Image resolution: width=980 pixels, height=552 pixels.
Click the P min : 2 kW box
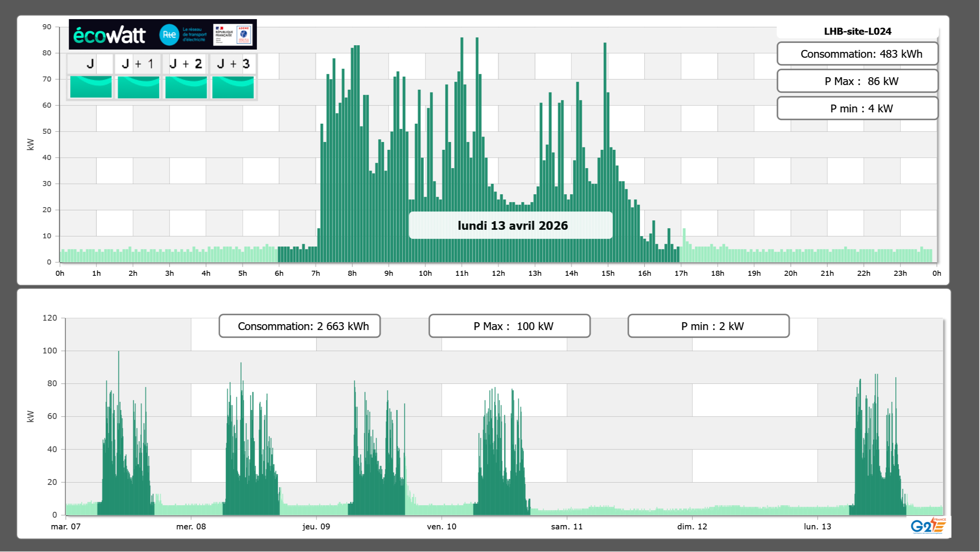click(x=708, y=326)
